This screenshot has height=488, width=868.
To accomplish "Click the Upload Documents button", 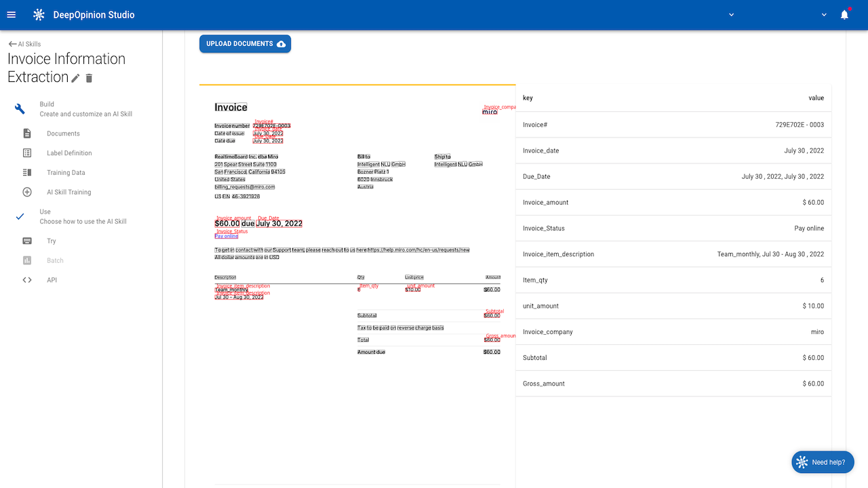I will (245, 43).
